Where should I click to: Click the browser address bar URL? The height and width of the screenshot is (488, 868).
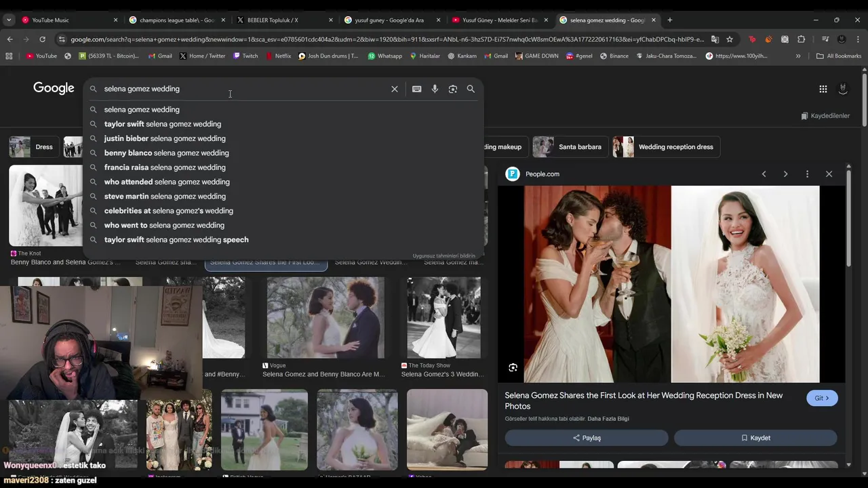tap(387, 39)
